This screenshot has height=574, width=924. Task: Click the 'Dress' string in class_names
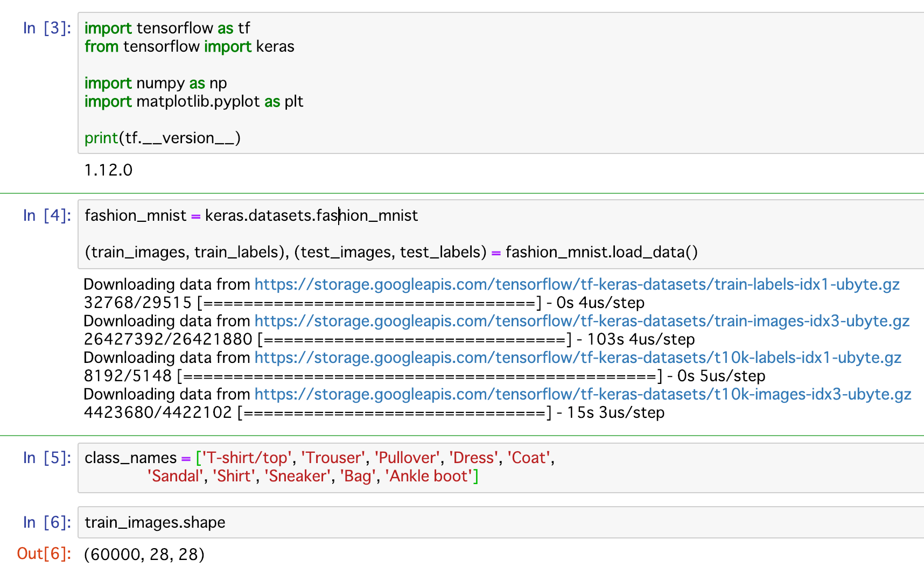click(474, 458)
